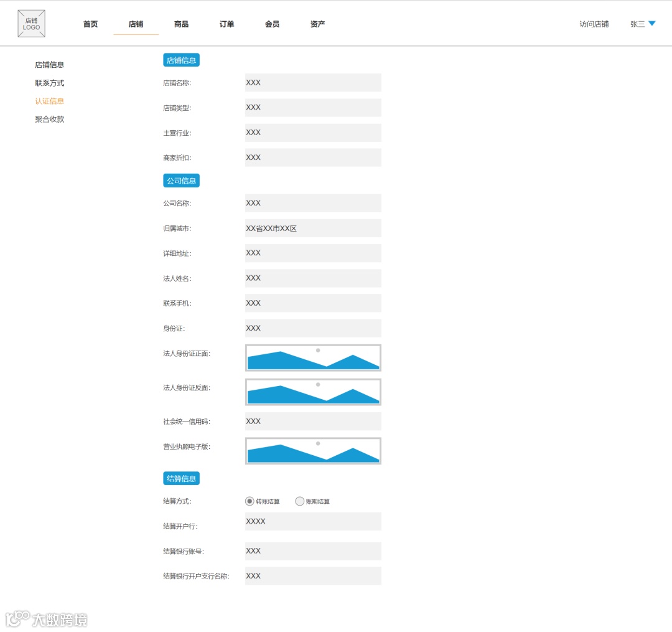Screen dimensions: 672x632
Task: Select the 账期结算 radio button
Action: 299,501
